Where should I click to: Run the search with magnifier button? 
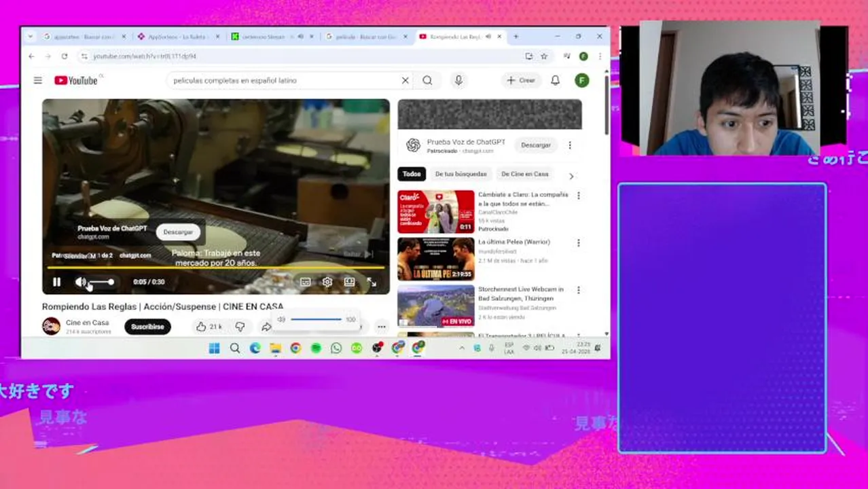point(427,80)
